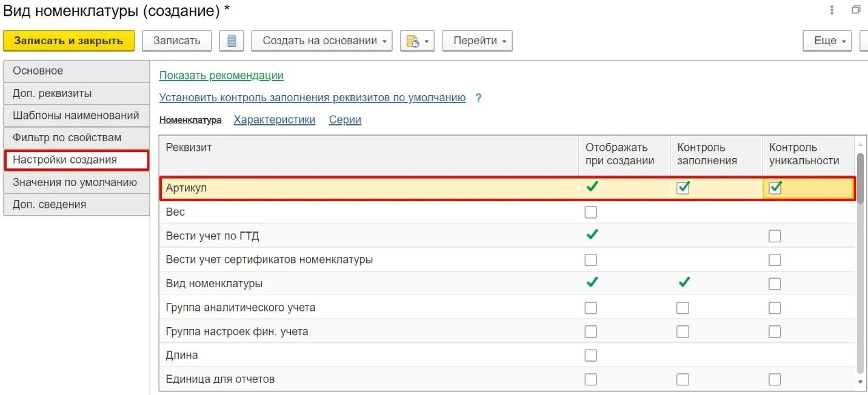Open the Еще dropdown menu

coord(827,41)
